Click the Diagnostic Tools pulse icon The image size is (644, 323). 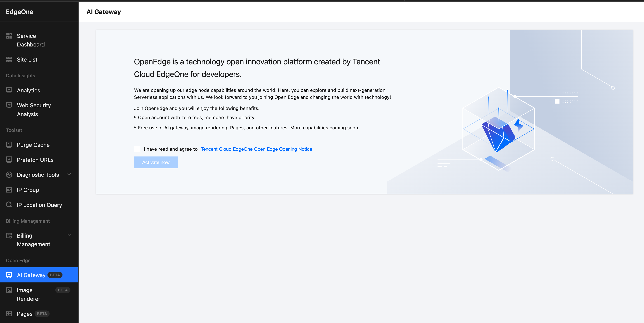(x=9, y=175)
